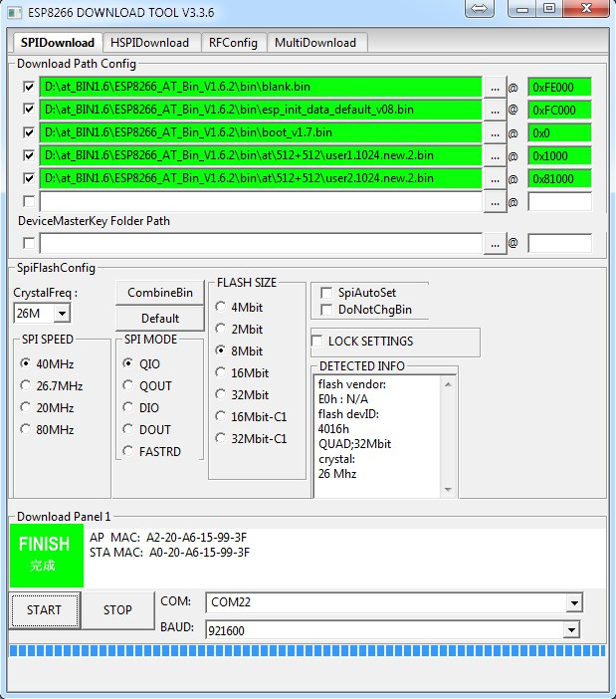The height and width of the screenshot is (699, 616).
Task: Select 8Mbit flash size
Action: (x=221, y=350)
